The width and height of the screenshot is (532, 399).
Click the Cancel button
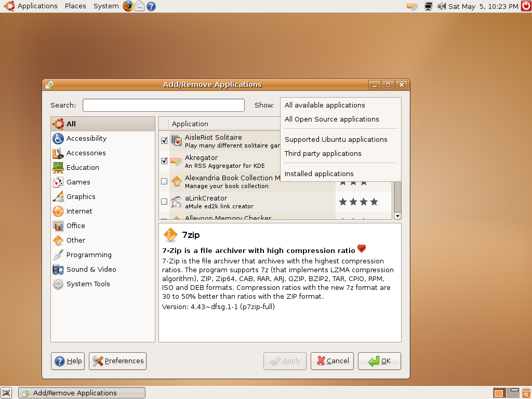point(332,361)
